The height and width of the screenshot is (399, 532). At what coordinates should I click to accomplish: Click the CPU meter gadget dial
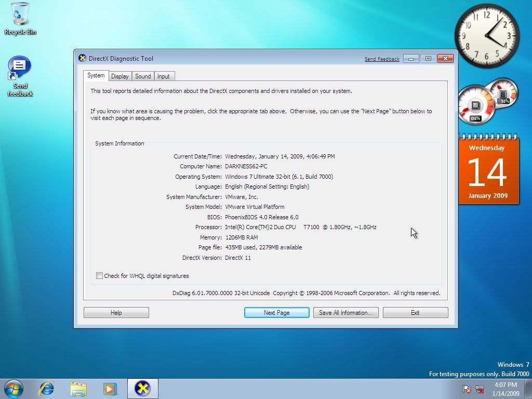click(x=476, y=105)
